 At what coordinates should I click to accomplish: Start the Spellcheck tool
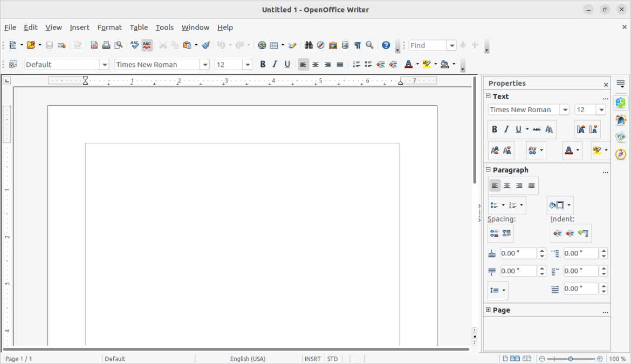134,45
